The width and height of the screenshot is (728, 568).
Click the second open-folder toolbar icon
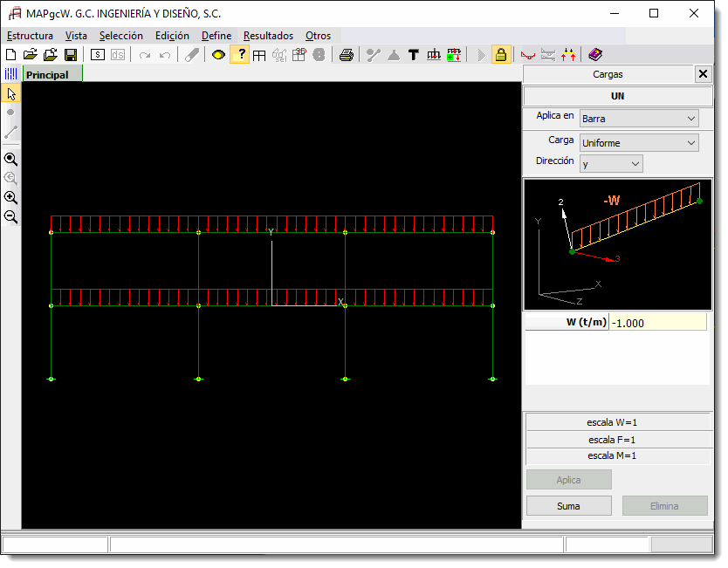point(50,55)
